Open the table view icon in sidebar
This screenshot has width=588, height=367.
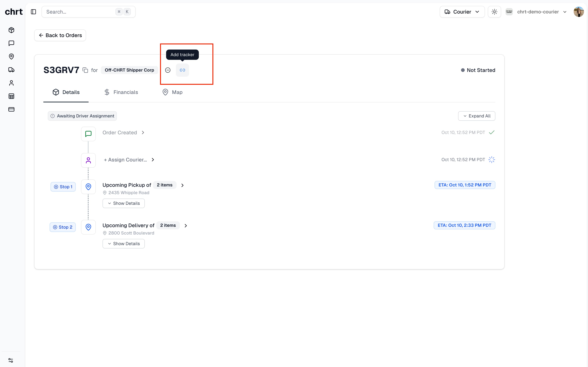point(11,96)
